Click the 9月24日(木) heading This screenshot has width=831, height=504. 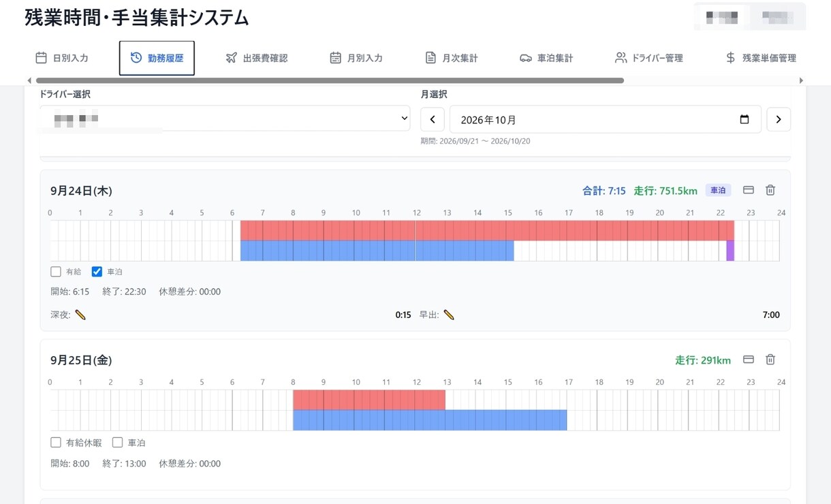[x=81, y=191]
